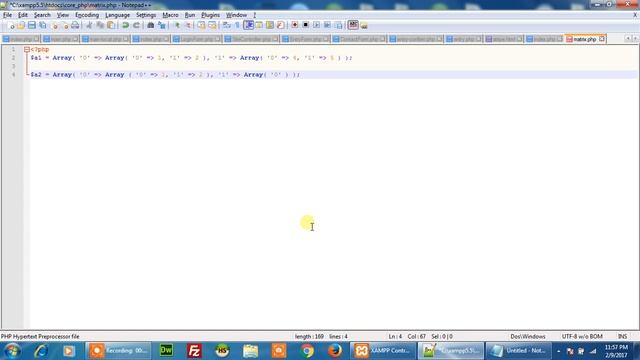Close the matrix.php tab
The height and width of the screenshot is (360, 640).
[x=602, y=39]
